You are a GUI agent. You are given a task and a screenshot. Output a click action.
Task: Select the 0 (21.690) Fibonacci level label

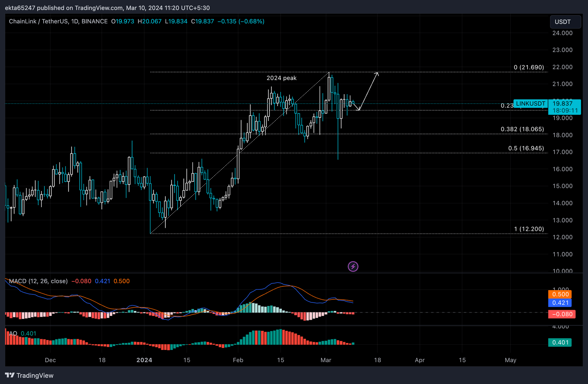(529, 67)
